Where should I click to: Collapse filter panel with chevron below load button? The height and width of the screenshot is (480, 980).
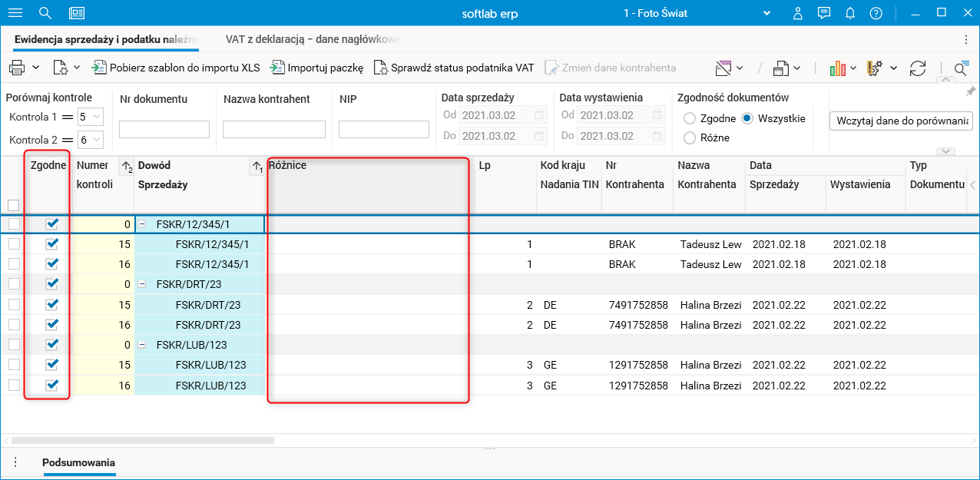[946, 151]
